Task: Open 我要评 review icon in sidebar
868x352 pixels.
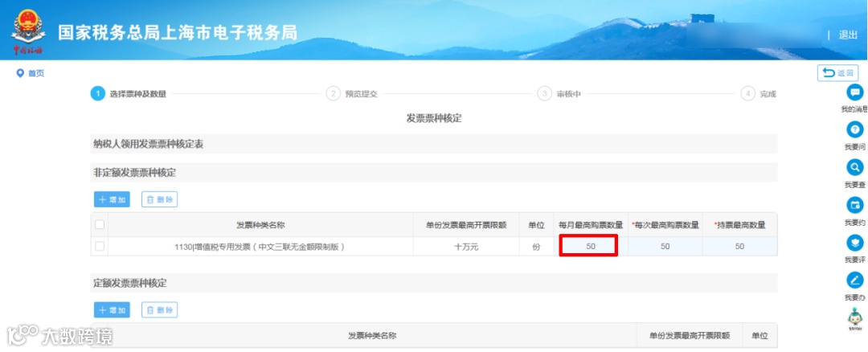Action: pos(855,243)
